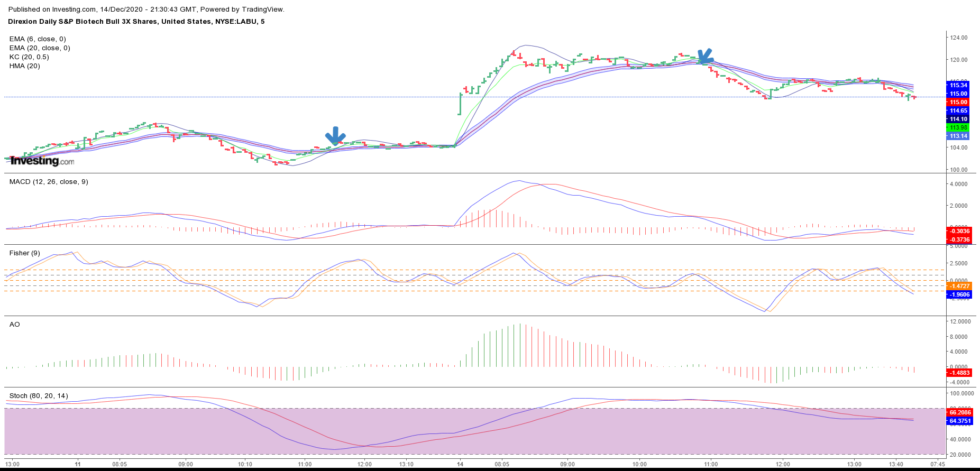Select the MACD axis value 2.0000

(x=959, y=206)
